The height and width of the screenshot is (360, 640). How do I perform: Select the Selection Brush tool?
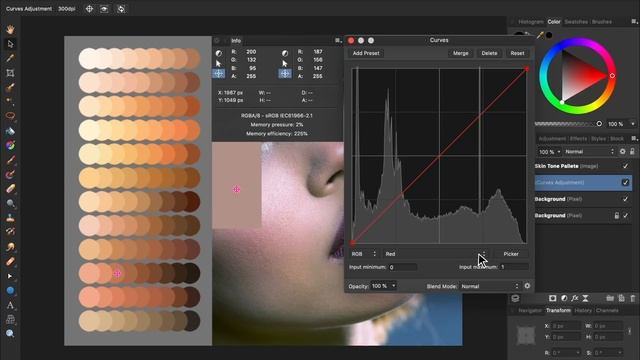(10, 87)
